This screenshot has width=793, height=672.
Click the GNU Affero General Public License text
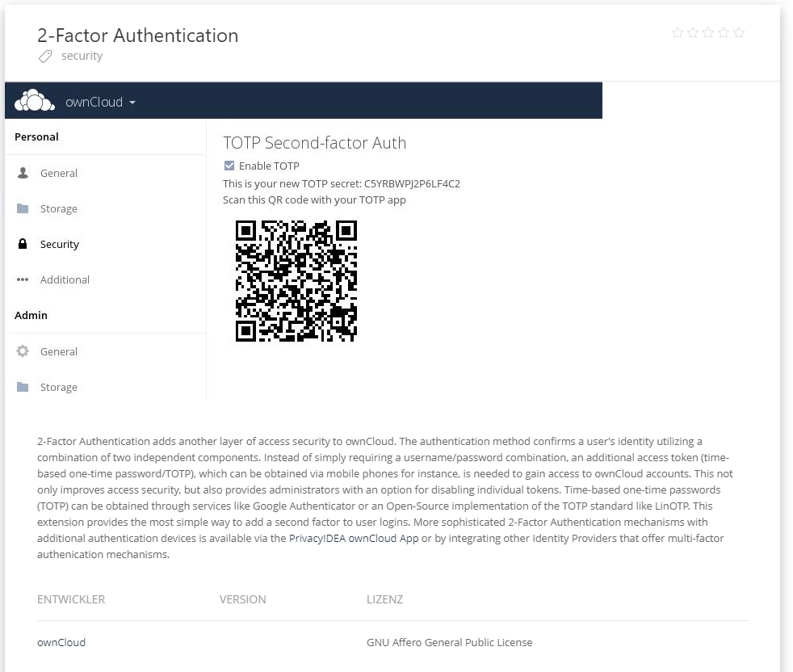(449, 642)
